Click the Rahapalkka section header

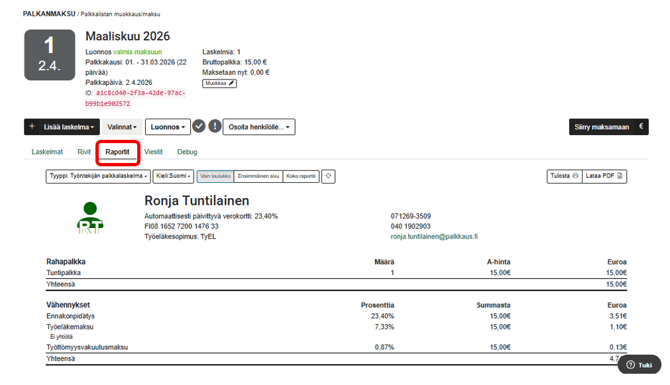66,262
